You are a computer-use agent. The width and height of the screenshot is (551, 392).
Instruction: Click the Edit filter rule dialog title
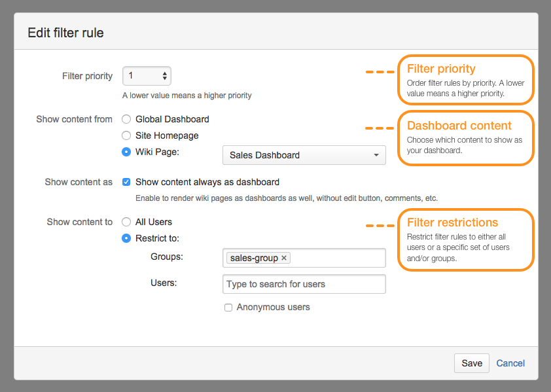[x=65, y=33]
